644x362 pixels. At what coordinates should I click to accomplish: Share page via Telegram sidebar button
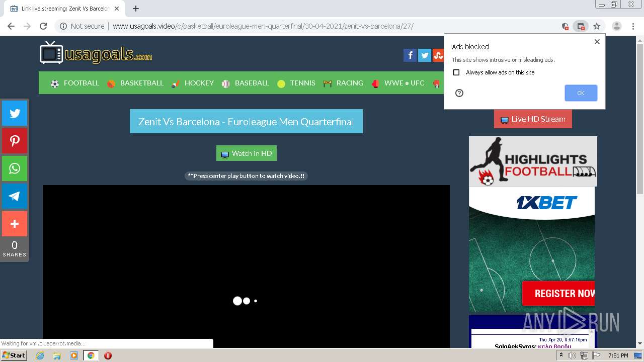[x=15, y=196]
